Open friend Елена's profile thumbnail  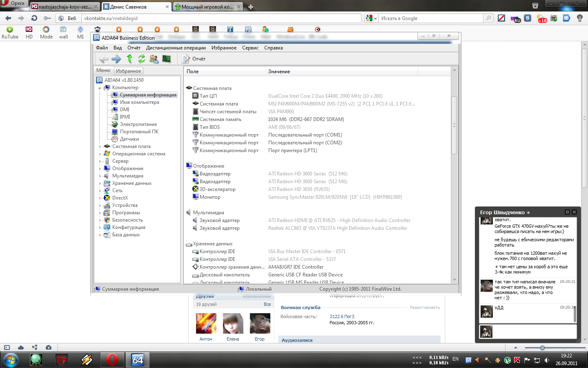[233, 324]
